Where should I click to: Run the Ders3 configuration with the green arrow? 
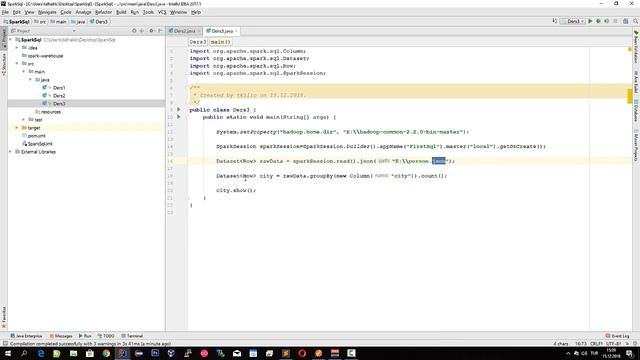[x=590, y=21]
